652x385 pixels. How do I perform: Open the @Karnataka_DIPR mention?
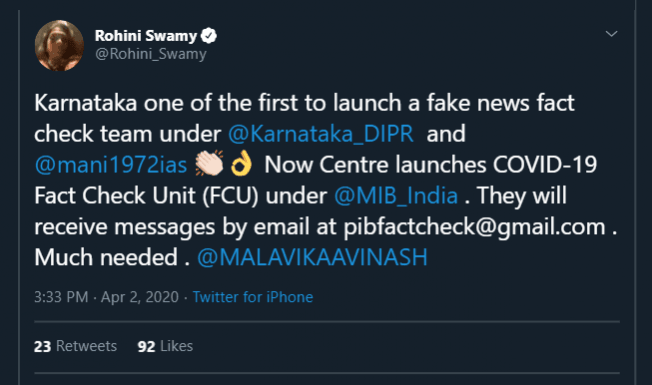(x=321, y=134)
